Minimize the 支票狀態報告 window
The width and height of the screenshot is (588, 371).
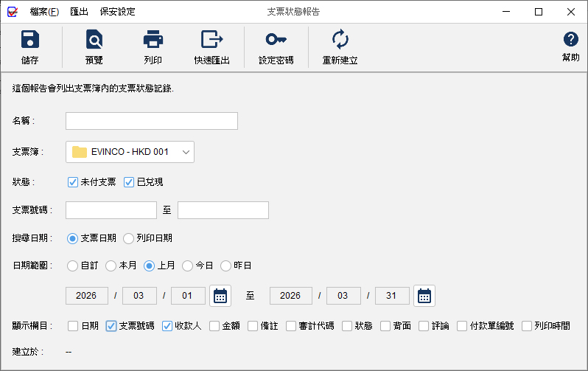pyautogui.click(x=506, y=12)
